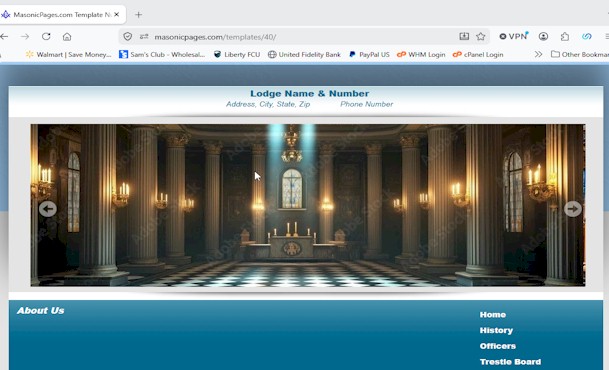Advance slideshow with right arrow

(573, 209)
